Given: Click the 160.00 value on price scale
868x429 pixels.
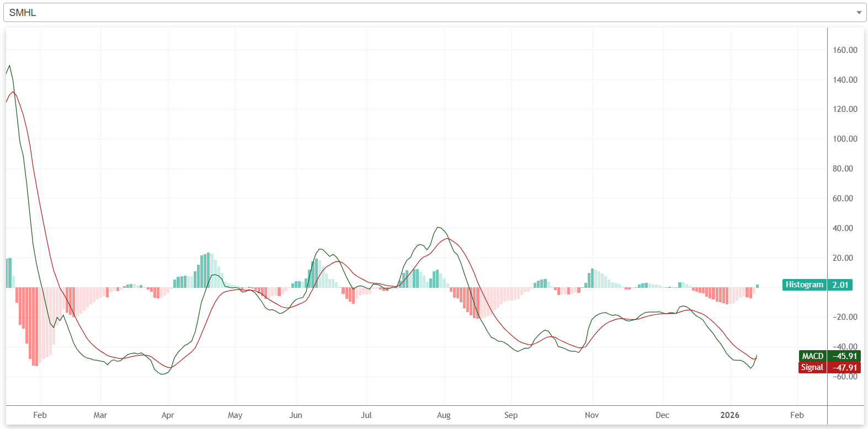Looking at the screenshot, I should [845, 50].
